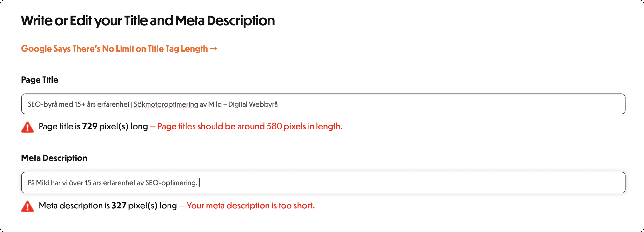Click the Page Title warning triangle icon
The height and width of the screenshot is (232, 644).
pyautogui.click(x=27, y=127)
